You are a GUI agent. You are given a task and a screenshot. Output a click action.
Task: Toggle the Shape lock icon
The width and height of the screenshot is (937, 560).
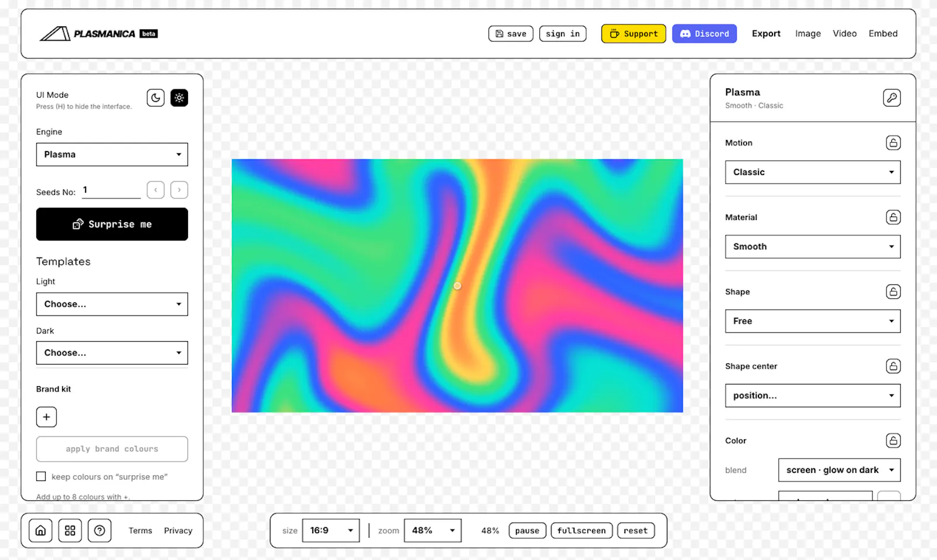[893, 291]
